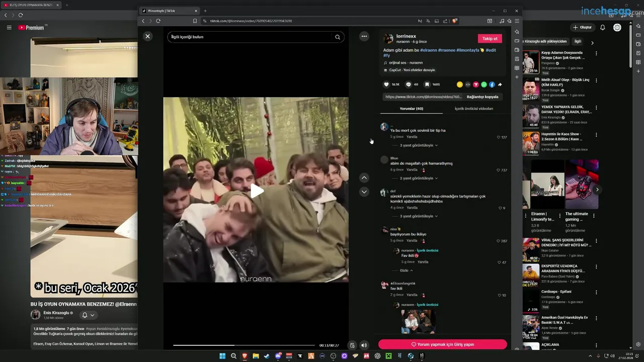Collapse replies with 'Gizle' under nisa's comment

[406, 270]
